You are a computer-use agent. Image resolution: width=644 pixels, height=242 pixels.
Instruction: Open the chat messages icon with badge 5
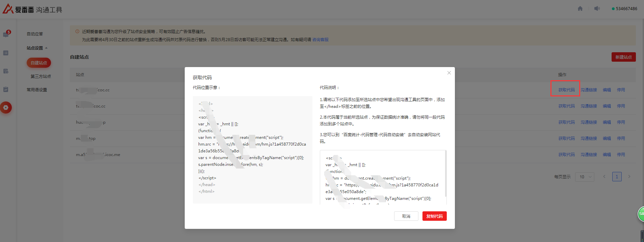(x=6, y=34)
